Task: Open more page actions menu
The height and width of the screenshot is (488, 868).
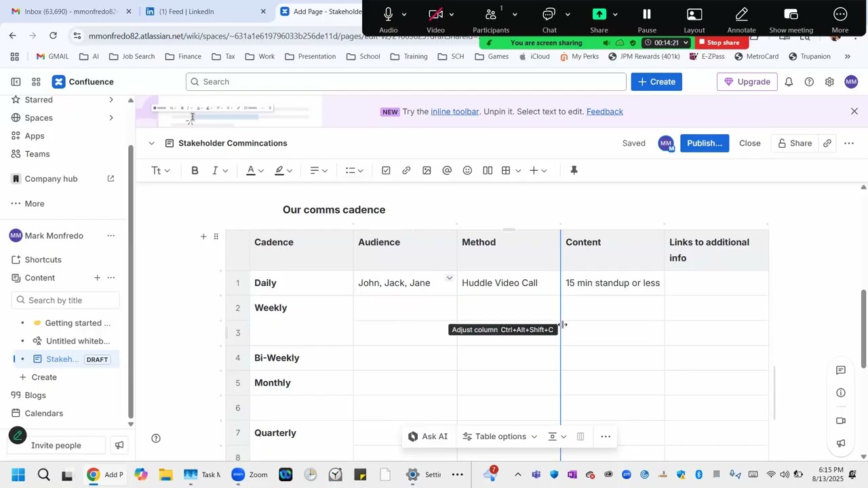Action: coord(849,143)
